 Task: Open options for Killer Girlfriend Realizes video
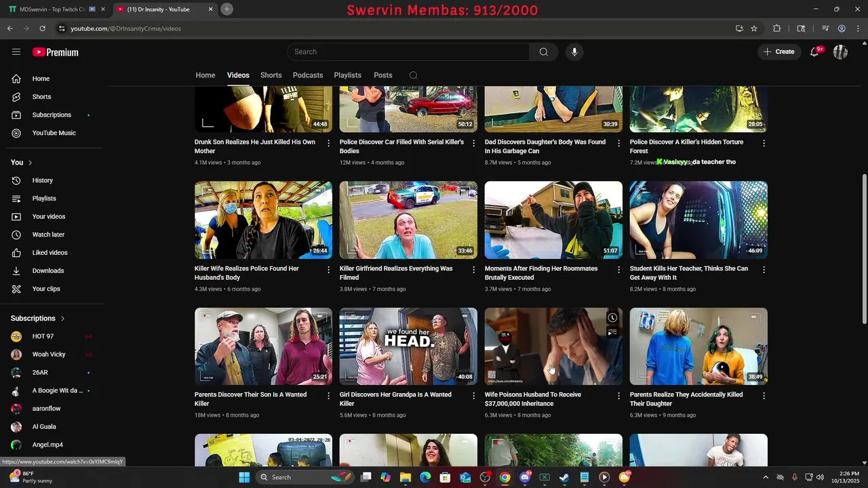tap(473, 270)
